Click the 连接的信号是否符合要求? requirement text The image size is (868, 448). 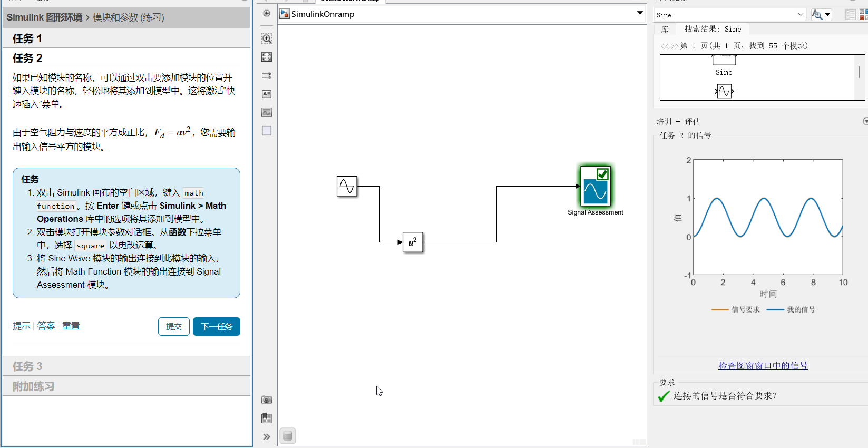pyautogui.click(x=725, y=396)
